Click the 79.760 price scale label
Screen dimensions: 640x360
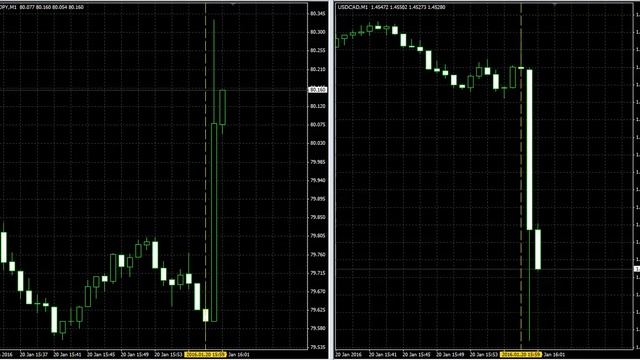pos(318,254)
